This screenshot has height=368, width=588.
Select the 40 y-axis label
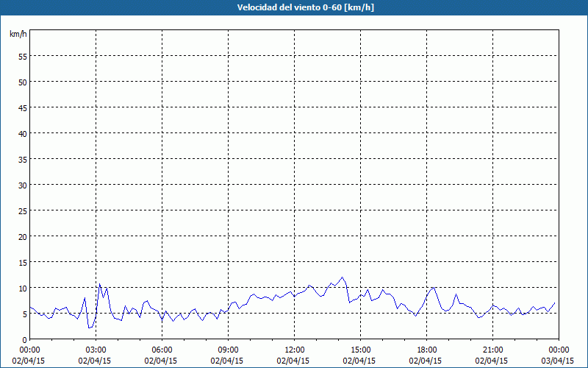23,133
